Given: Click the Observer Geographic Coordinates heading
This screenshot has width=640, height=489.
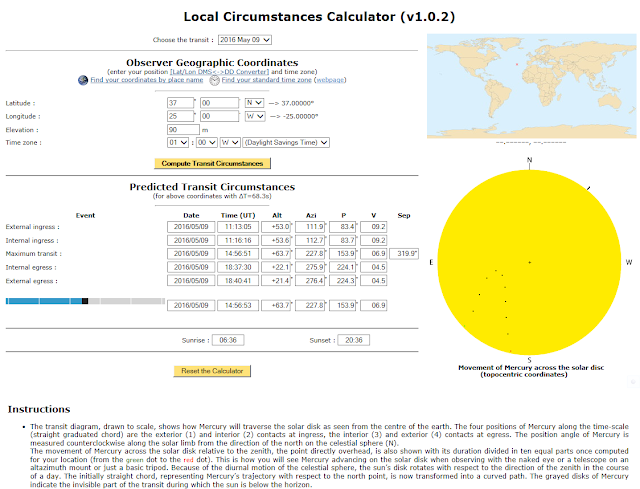Looking at the screenshot, I should (212, 63).
